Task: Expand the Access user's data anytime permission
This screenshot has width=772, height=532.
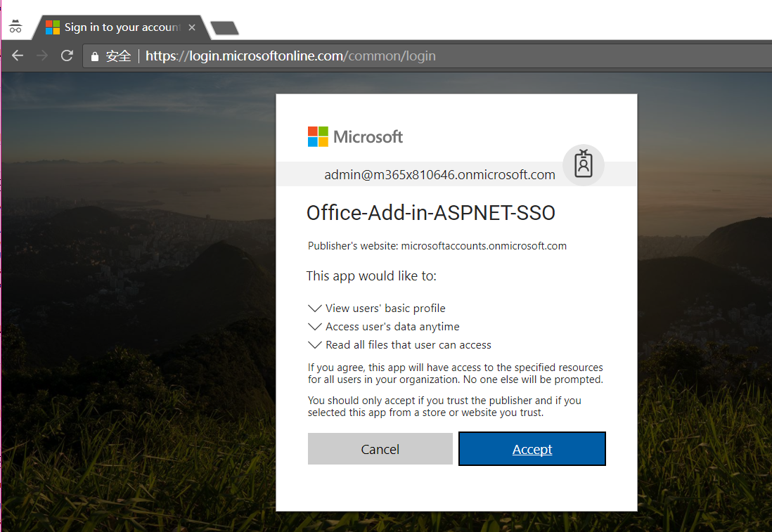Action: [314, 326]
